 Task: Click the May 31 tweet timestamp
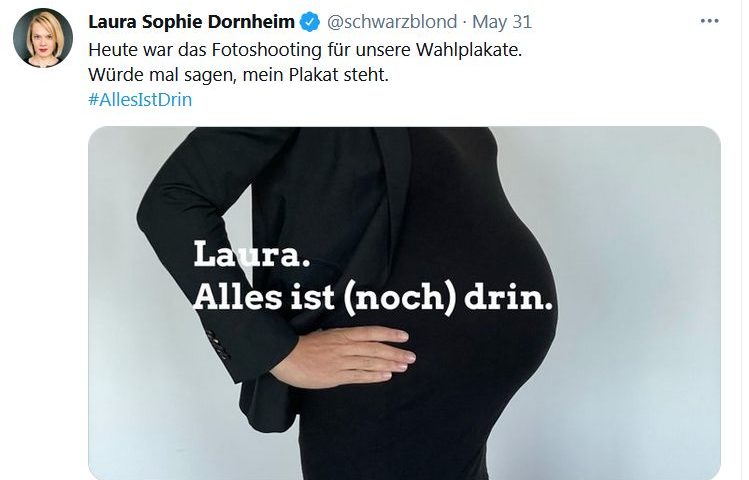[x=502, y=22]
